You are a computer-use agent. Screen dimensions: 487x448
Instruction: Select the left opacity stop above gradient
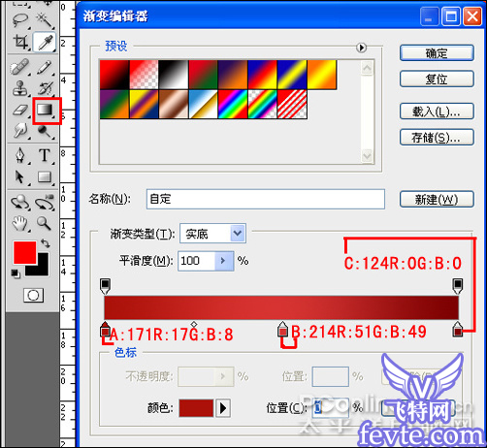pyautogui.click(x=105, y=286)
